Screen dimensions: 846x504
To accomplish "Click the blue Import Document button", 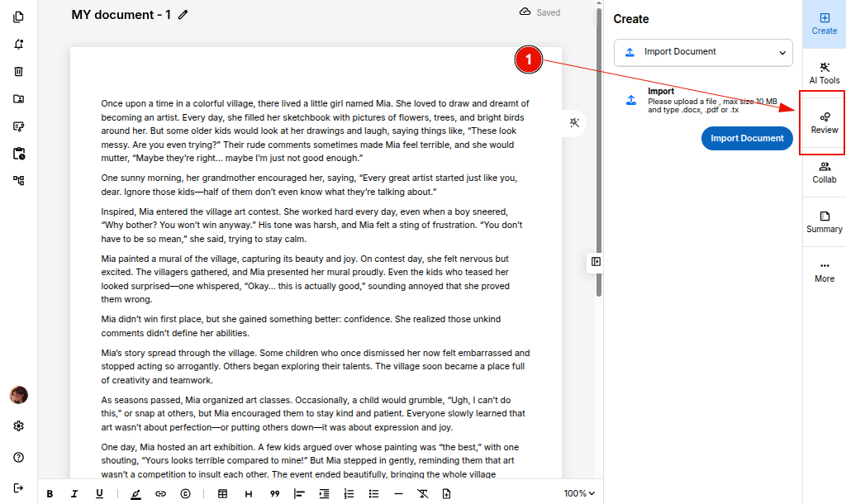I will pos(747,138).
